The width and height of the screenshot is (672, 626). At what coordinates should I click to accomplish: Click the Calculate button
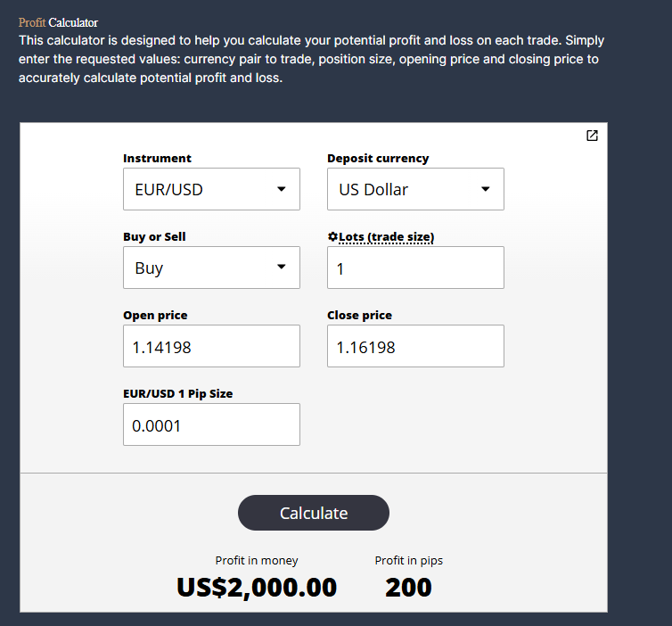(x=314, y=513)
